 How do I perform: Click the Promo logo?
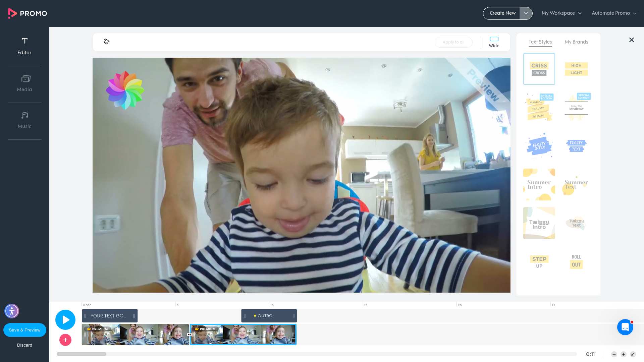point(27,13)
